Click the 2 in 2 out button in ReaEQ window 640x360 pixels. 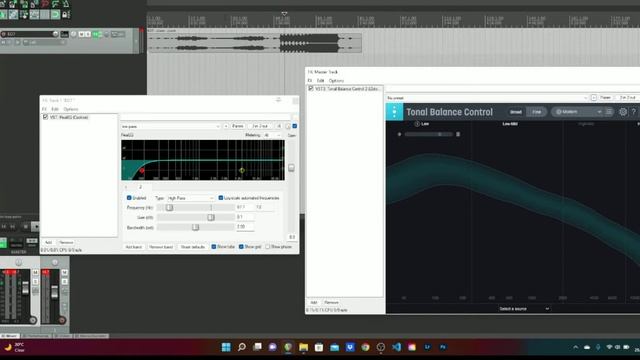click(x=260, y=127)
